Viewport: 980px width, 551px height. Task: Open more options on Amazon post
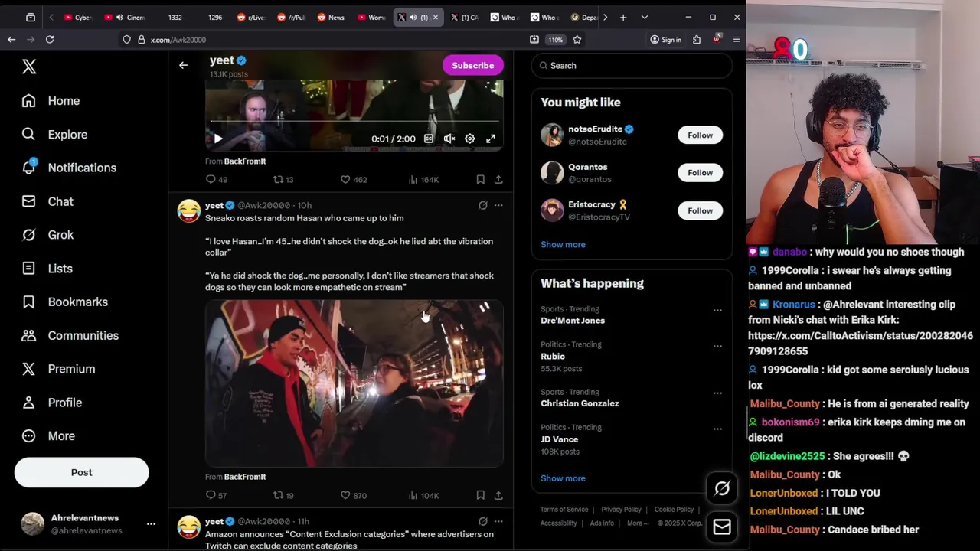coord(498,521)
